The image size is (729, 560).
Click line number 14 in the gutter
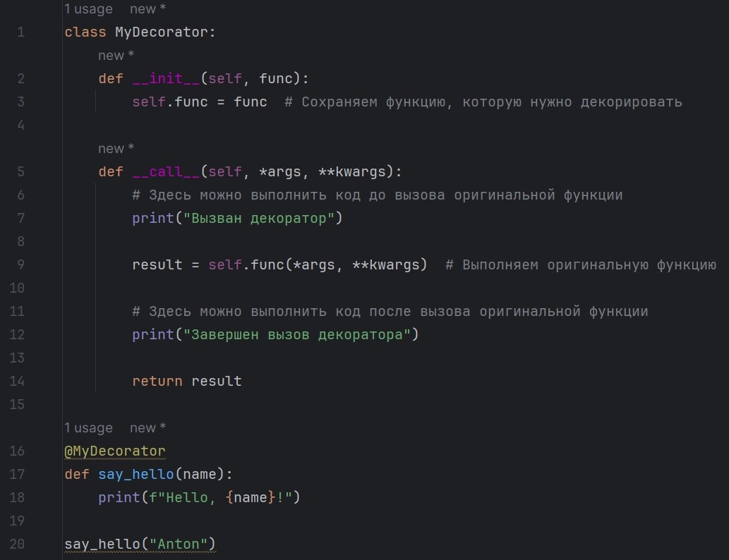point(17,381)
